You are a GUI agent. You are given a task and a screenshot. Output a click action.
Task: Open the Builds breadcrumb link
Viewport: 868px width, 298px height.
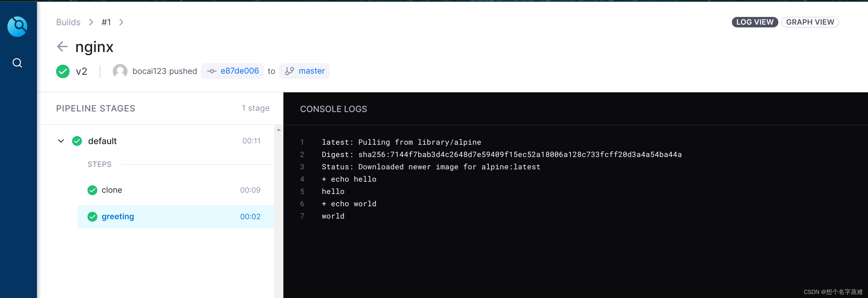click(68, 22)
